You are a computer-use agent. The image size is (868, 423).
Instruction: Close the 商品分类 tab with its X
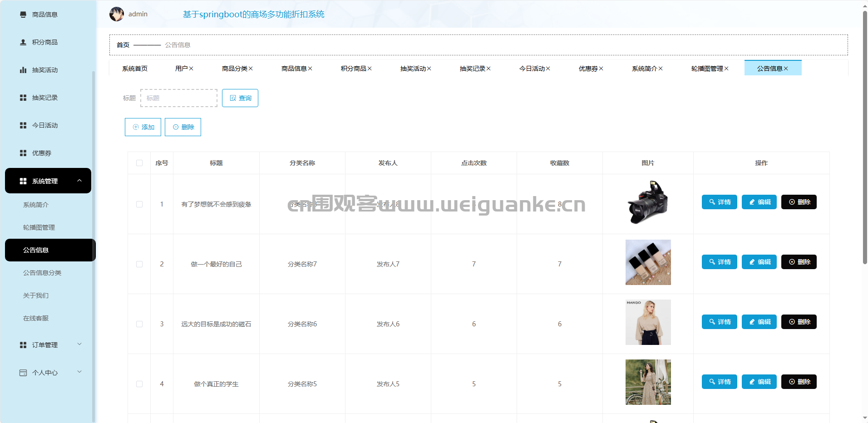(x=251, y=69)
